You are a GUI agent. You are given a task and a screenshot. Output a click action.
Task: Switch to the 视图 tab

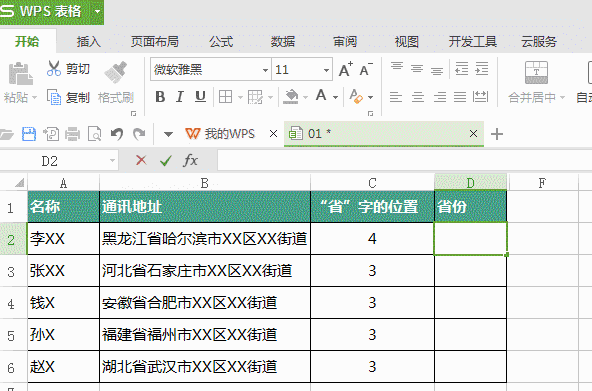coord(407,41)
